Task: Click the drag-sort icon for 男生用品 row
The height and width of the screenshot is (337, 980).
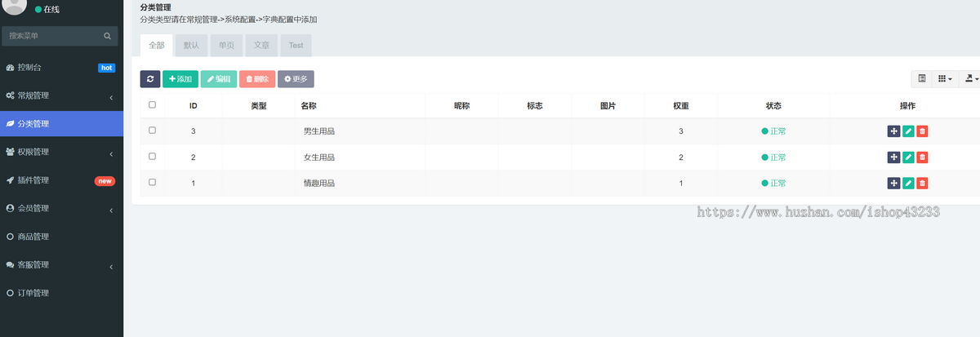Action: coord(893,131)
